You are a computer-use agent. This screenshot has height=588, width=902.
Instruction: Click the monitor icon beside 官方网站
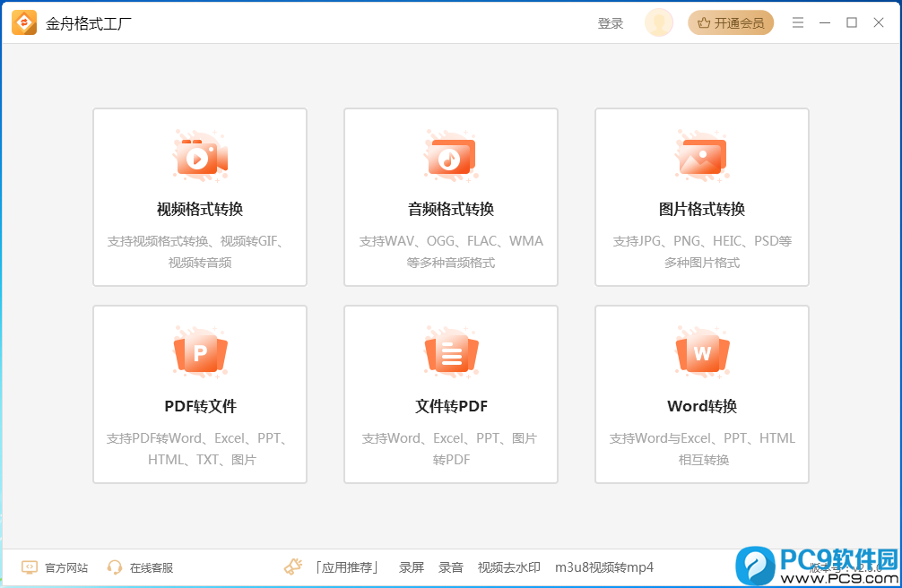30,567
